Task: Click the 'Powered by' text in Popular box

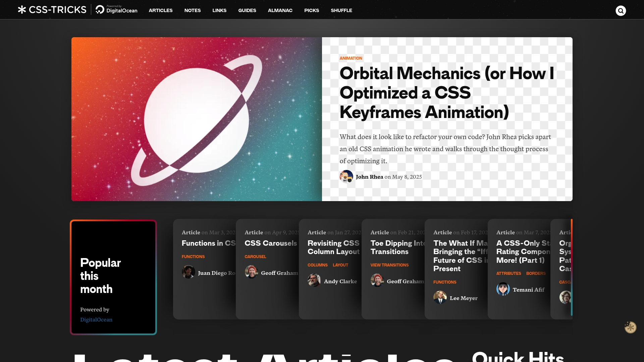Action: [x=95, y=310]
